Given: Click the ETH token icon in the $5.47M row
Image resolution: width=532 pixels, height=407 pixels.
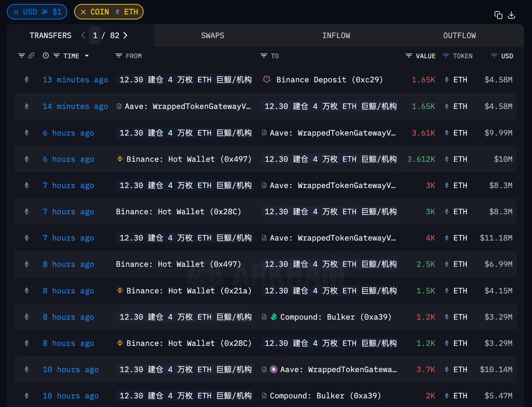Looking at the screenshot, I should [x=446, y=396].
